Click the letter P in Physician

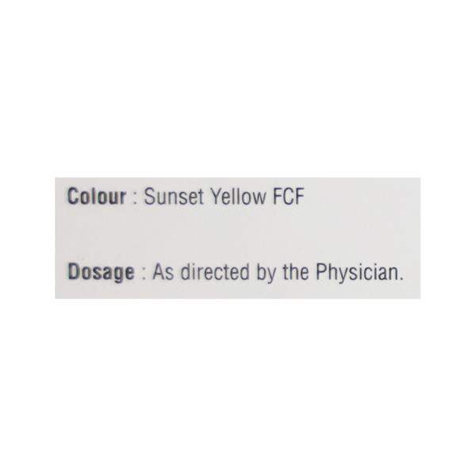321,272
